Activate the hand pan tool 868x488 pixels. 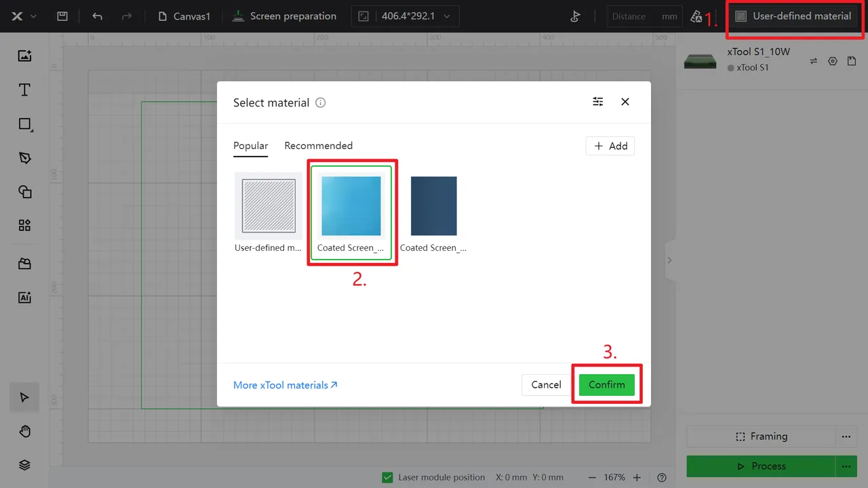pyautogui.click(x=24, y=431)
